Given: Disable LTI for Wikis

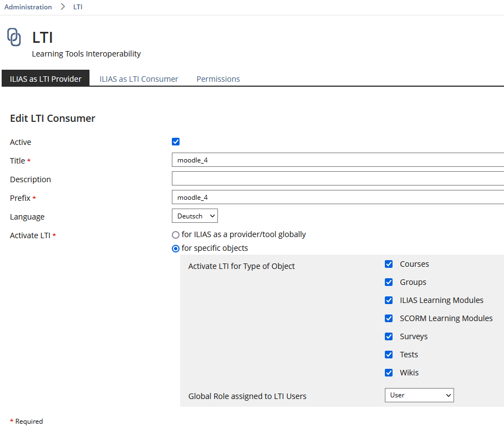Looking at the screenshot, I should click(x=389, y=373).
